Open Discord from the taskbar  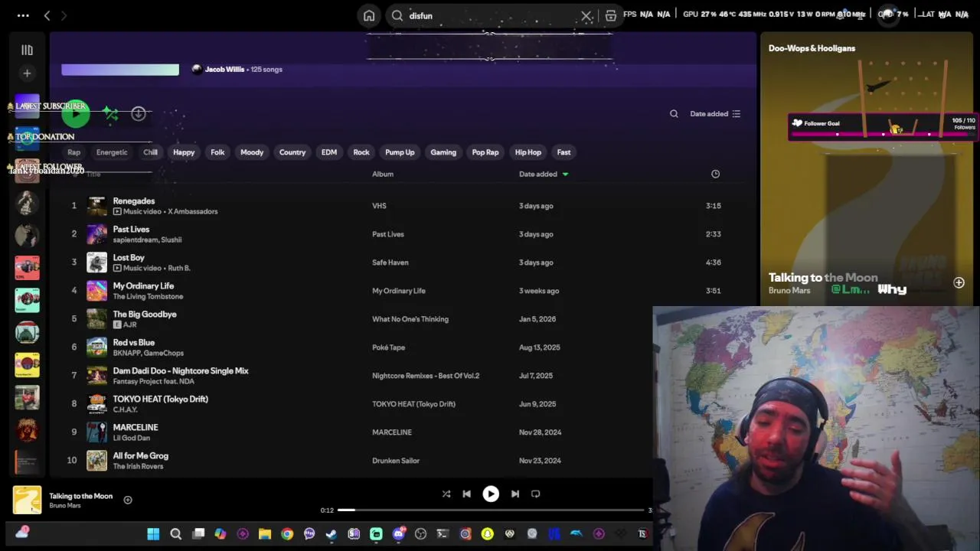[x=398, y=533]
